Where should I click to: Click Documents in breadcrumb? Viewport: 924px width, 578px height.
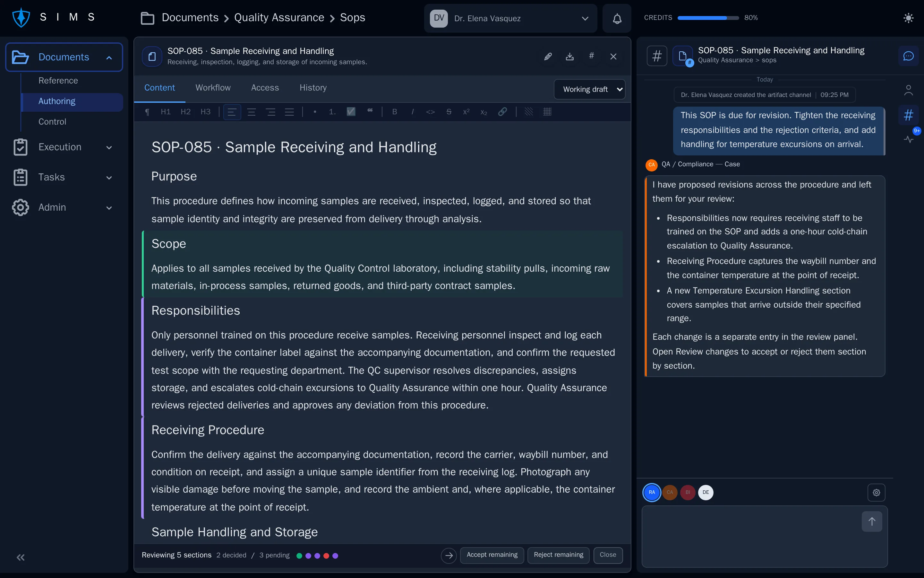(190, 18)
